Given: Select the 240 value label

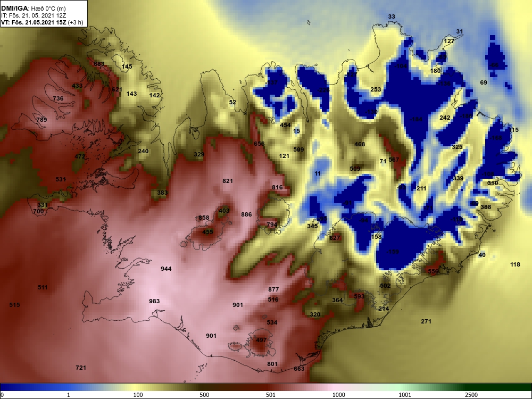Looking at the screenshot, I should click(x=143, y=151).
